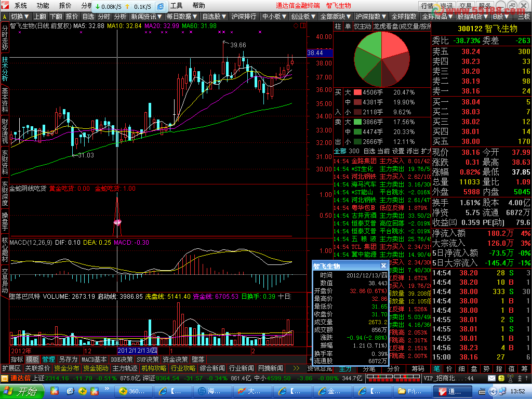Screen dimensions: 532x399
Task: Toggle the 仅主动 filter
Action: click(362, 26)
